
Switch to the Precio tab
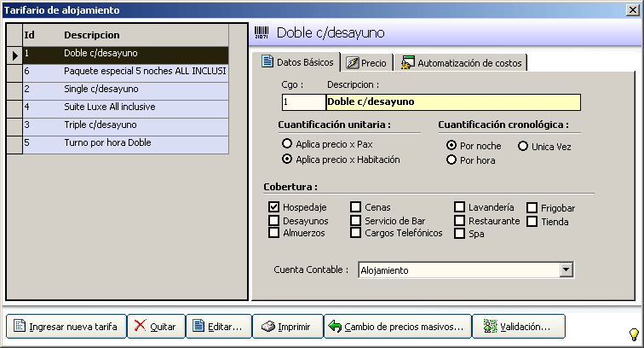tap(366, 63)
